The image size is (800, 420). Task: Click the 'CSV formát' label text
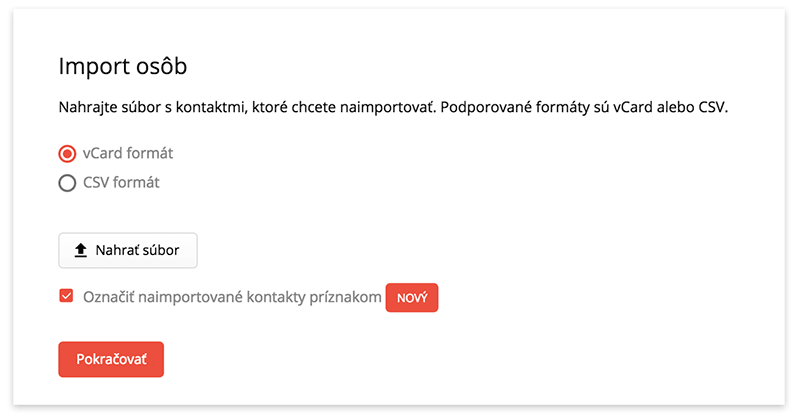click(121, 182)
